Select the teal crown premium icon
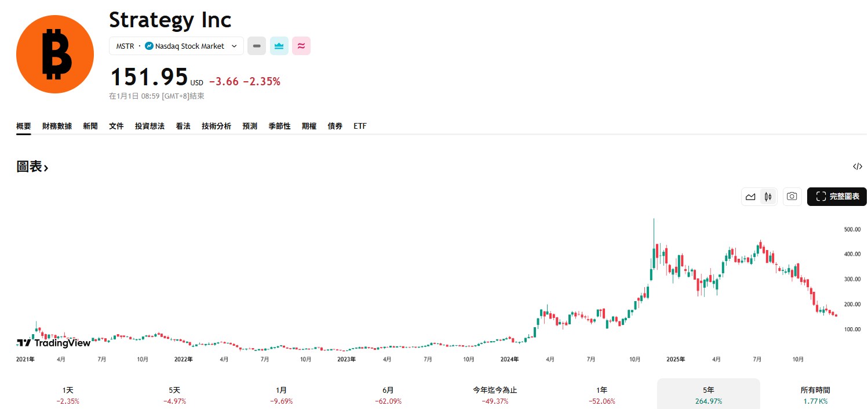Screen dimensions: 868x409 [279, 45]
